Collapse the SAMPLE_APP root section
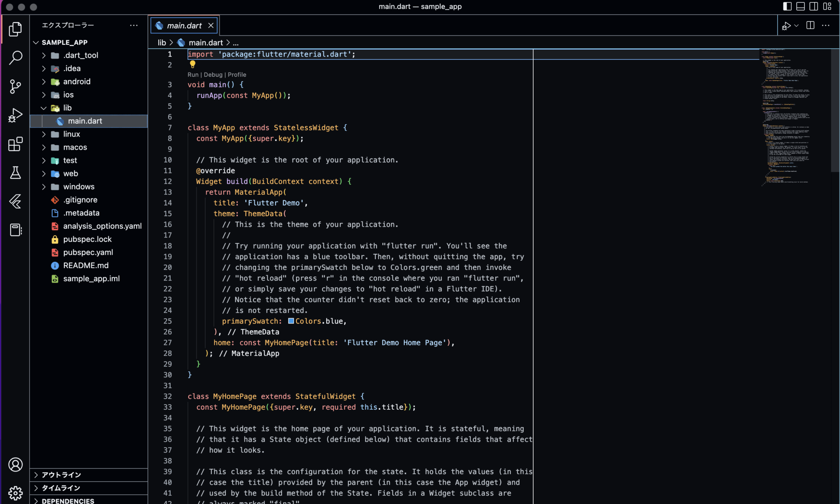 89,42
